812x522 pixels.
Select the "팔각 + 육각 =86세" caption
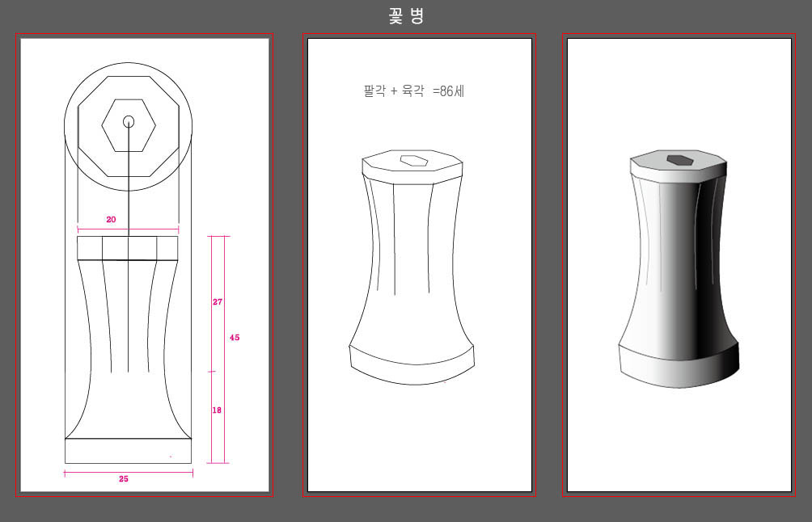click(x=414, y=91)
